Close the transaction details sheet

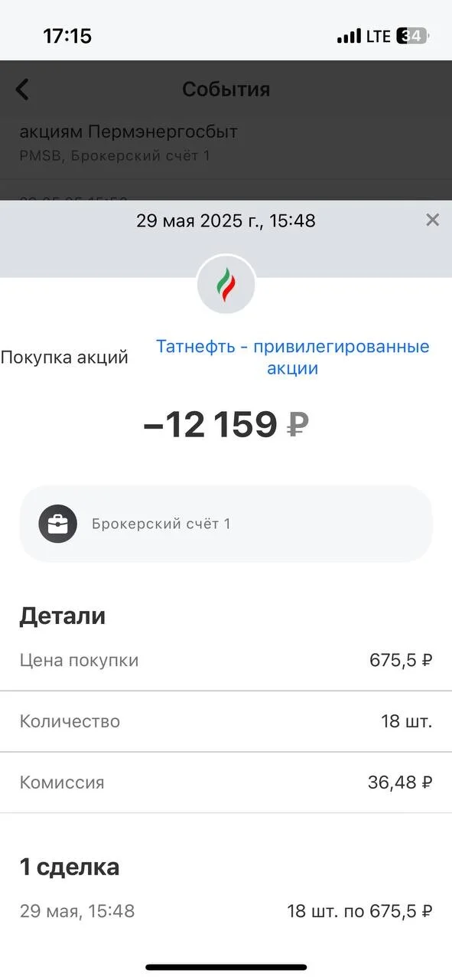pyautogui.click(x=432, y=220)
